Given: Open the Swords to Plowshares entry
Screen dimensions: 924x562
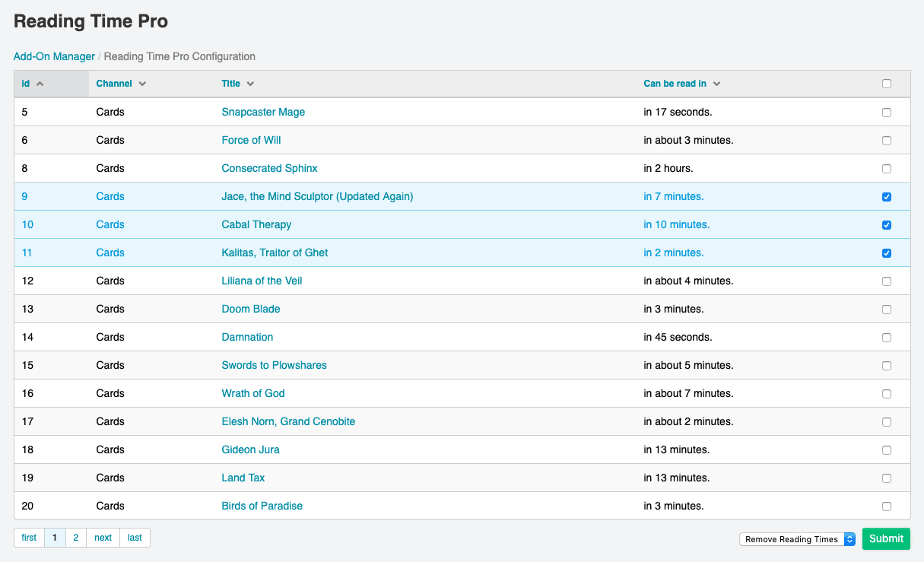Looking at the screenshot, I should 275,365.
